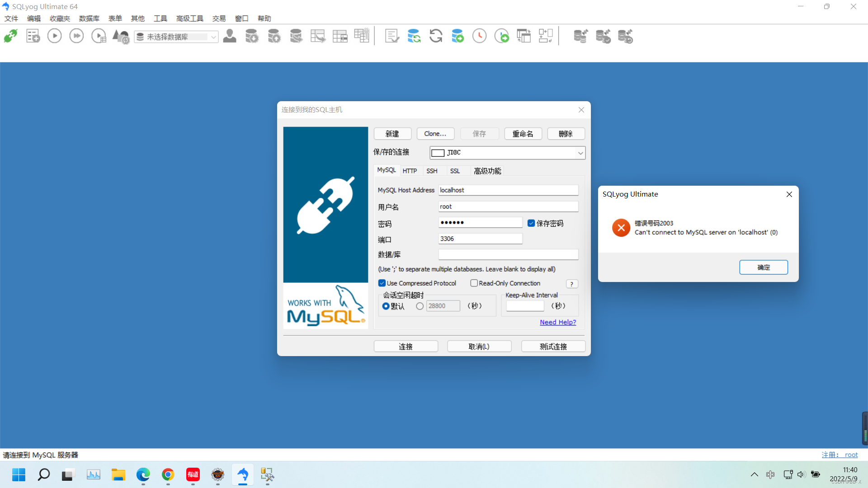
Task: Open the 工具 menu
Action: pyautogui.click(x=160, y=18)
